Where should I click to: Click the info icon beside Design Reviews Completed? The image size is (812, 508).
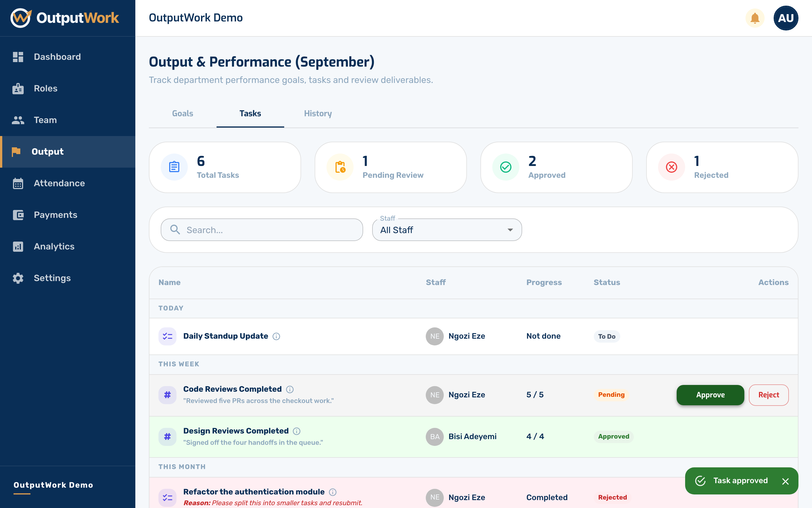point(297,431)
